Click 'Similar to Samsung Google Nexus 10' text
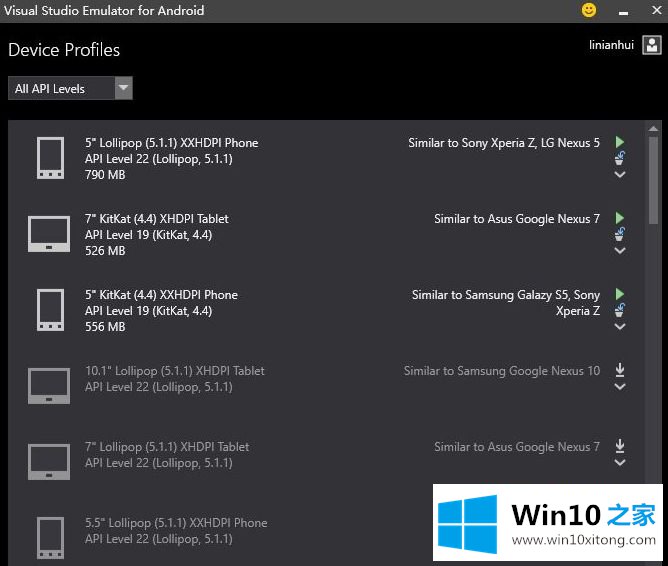 pyautogui.click(x=502, y=371)
